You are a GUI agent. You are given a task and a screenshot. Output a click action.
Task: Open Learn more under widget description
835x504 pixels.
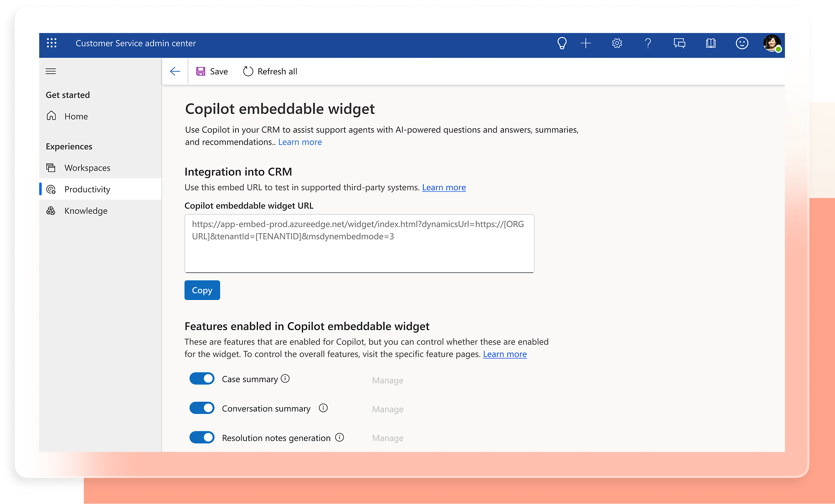[300, 142]
